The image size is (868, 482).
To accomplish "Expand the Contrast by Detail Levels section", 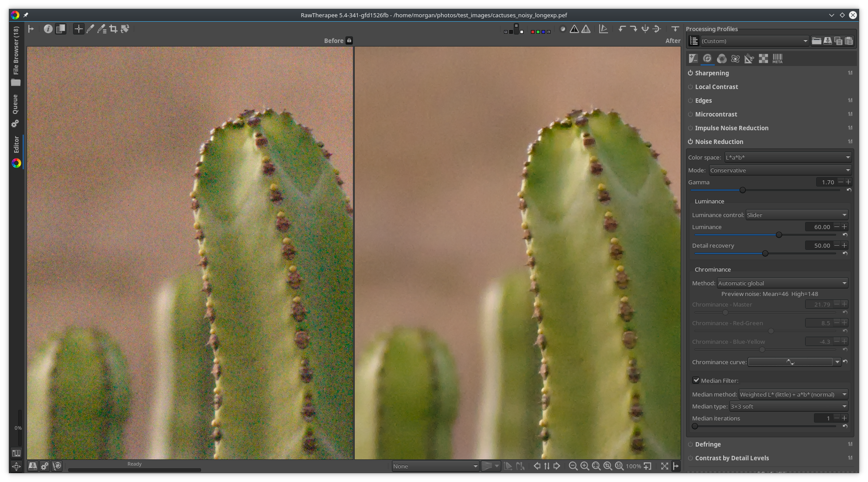I will click(732, 458).
